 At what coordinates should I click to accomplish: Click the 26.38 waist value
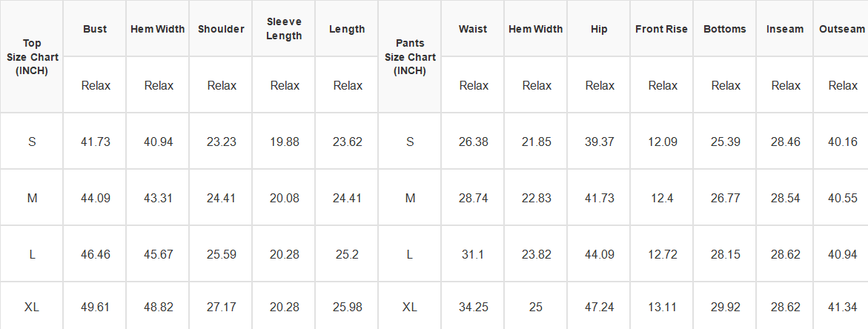474,142
